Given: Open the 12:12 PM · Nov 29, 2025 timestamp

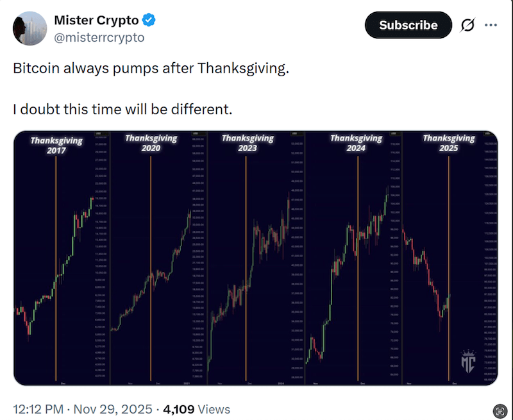Looking at the screenshot, I should pos(83,409).
